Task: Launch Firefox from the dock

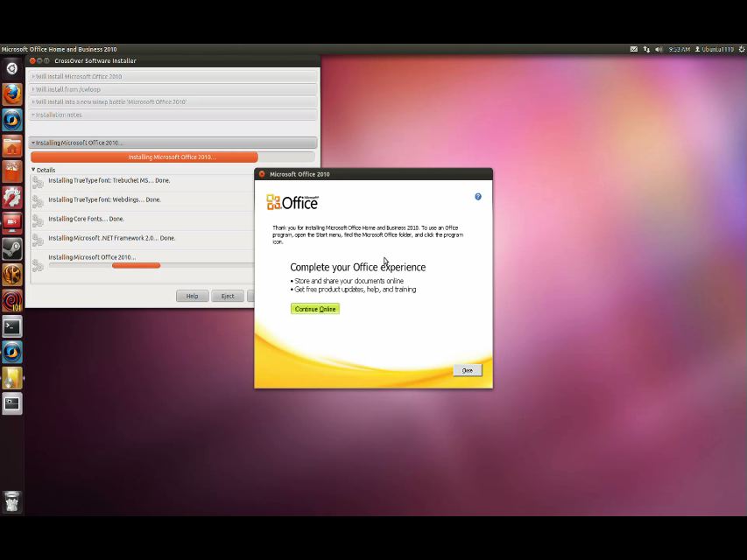Action: (12, 94)
